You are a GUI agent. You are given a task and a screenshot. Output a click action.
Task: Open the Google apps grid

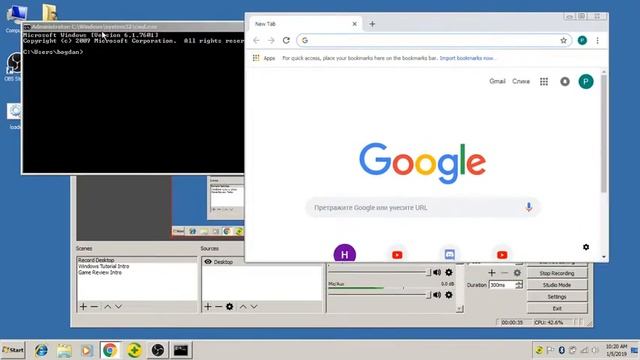(544, 82)
